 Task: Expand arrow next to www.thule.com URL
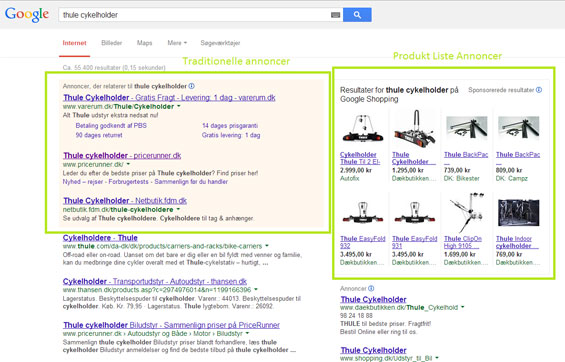pyautogui.click(x=267, y=246)
